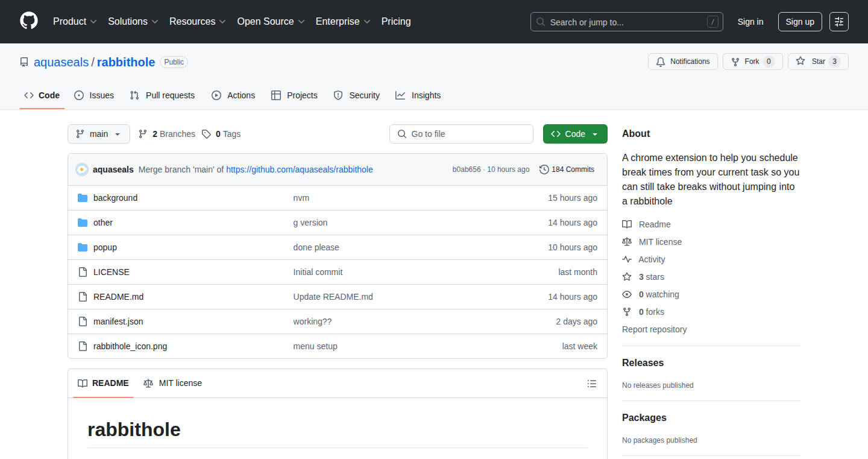868x459 pixels.
Task: Select the README tab in file viewer
Action: tap(103, 383)
